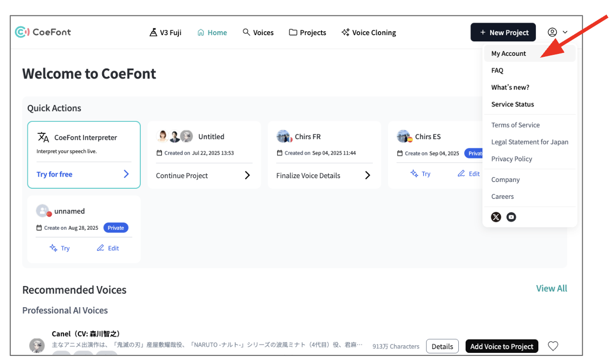Viewport: 615px width, 364px height.
Task: Click the CoeFont logo
Action: point(43,32)
